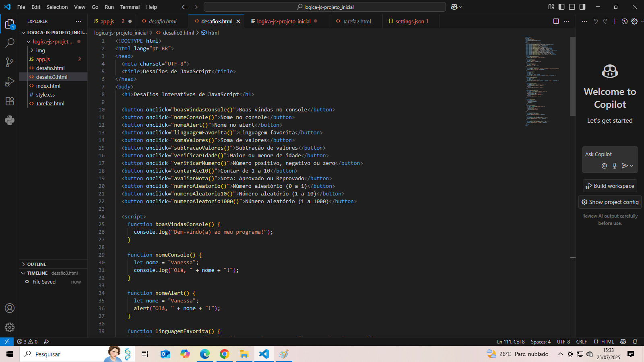Image resolution: width=644 pixels, height=362 pixels.
Task: Open the Selection menu
Action: tap(57, 7)
